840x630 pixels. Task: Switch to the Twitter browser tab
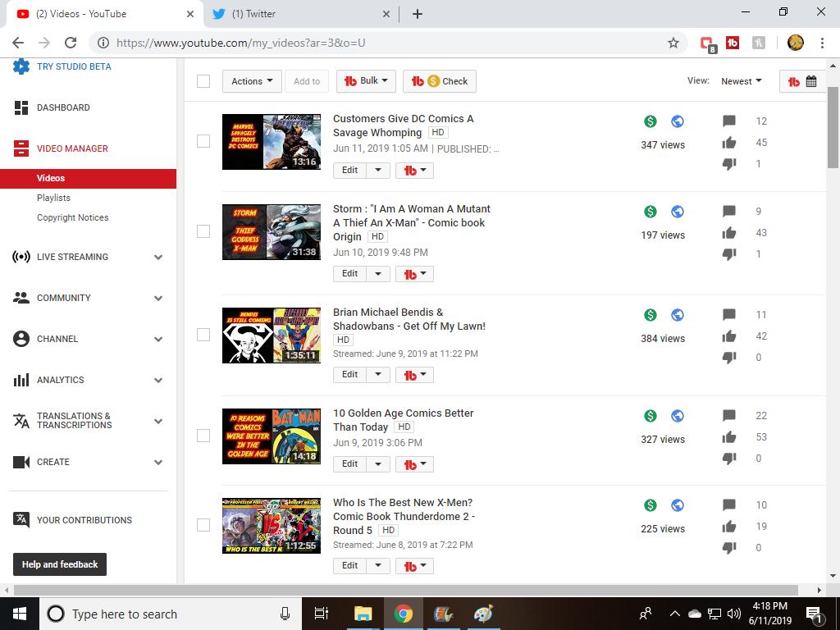pos(300,14)
